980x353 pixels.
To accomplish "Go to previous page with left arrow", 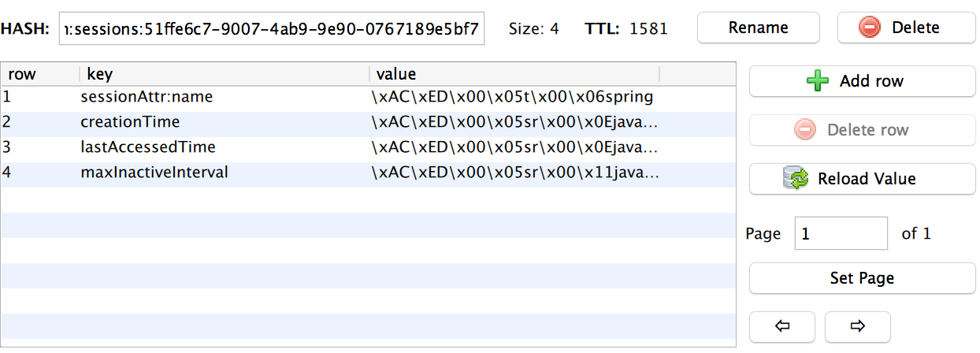I will point(782,326).
